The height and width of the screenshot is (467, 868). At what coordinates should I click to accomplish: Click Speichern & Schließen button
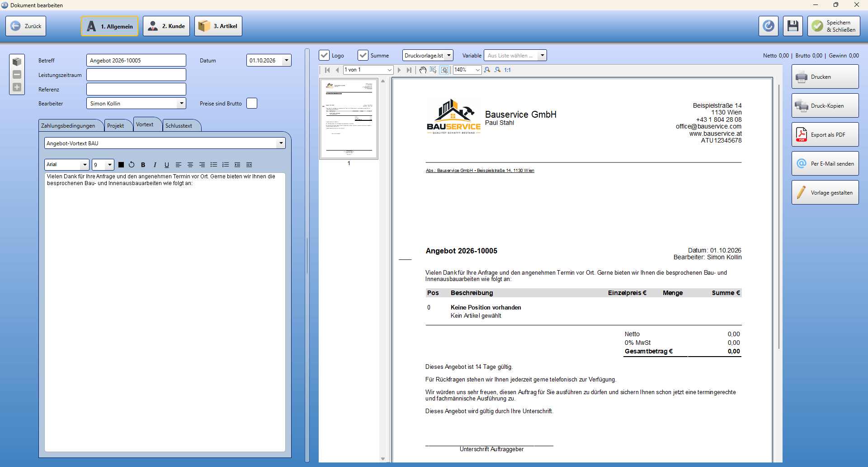[834, 26]
